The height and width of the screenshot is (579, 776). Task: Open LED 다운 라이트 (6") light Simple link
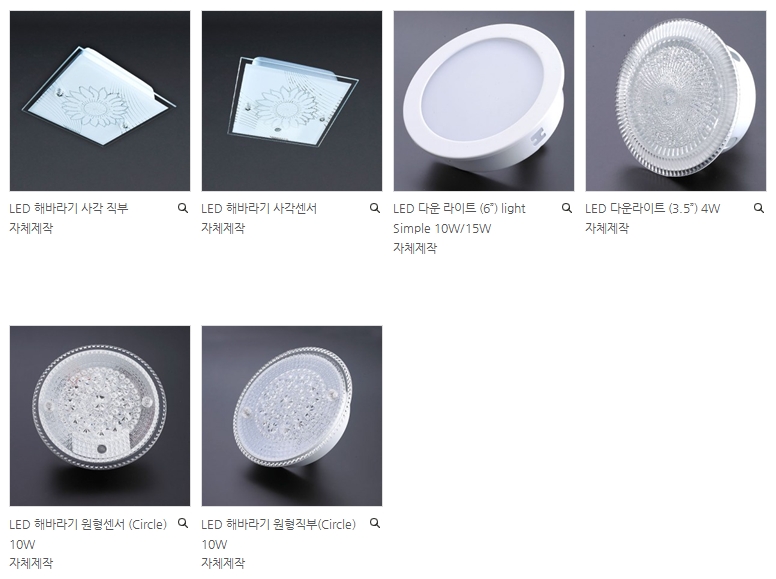pyautogui.click(x=459, y=218)
